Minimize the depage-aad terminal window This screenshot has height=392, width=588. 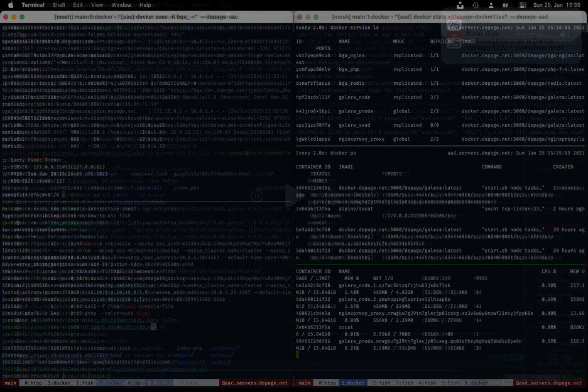click(308, 17)
